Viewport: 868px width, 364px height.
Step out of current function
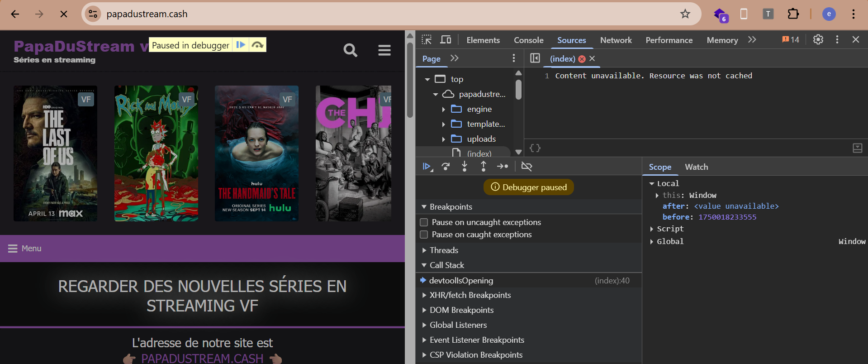tap(484, 167)
